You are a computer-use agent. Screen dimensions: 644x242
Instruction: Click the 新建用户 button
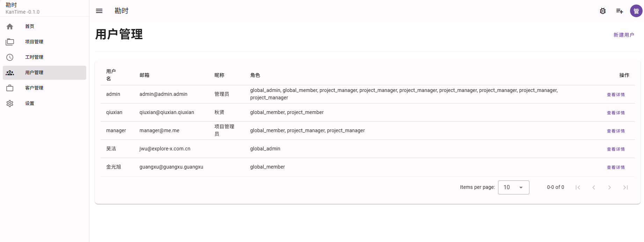[x=624, y=35]
